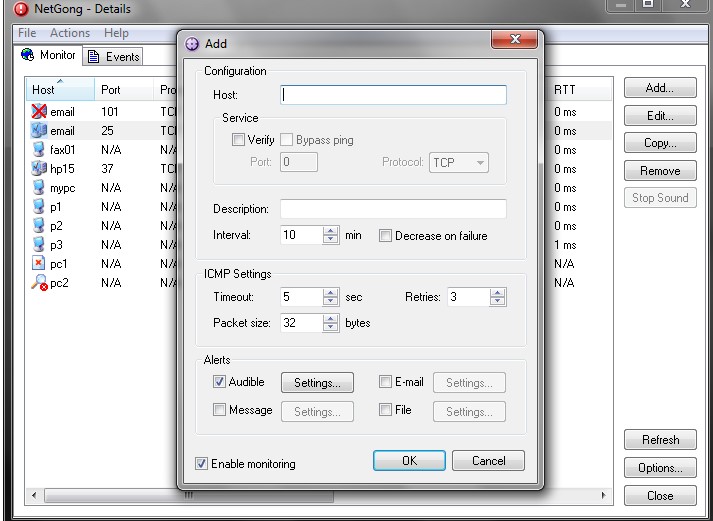Image resolution: width=713 pixels, height=521 pixels.
Task: Enable the File alert checkbox
Action: click(385, 410)
